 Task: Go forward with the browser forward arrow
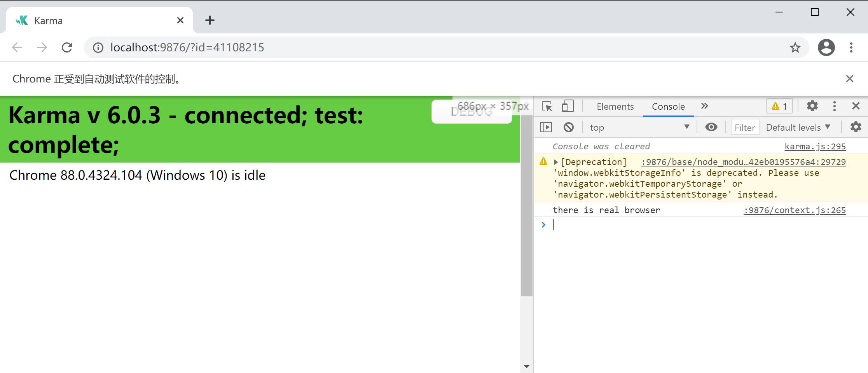pos(42,47)
